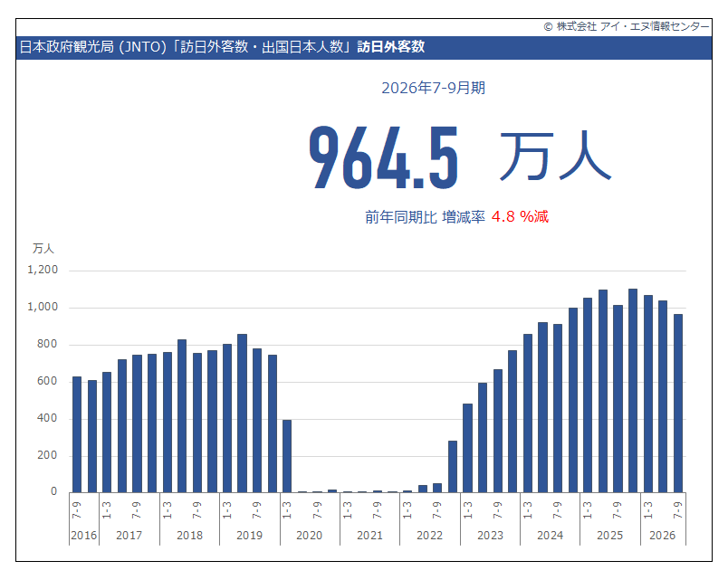The image size is (728, 580).
Task: Click the year label 2016
Action: click(84, 536)
